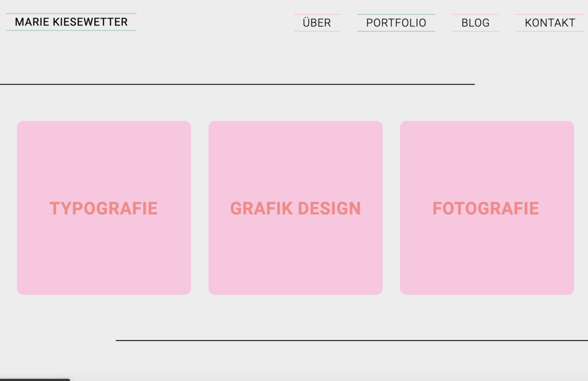Image resolution: width=588 pixels, height=381 pixels.
Task: Click the dark status bar at bottom-left corner
Action: coord(35,380)
